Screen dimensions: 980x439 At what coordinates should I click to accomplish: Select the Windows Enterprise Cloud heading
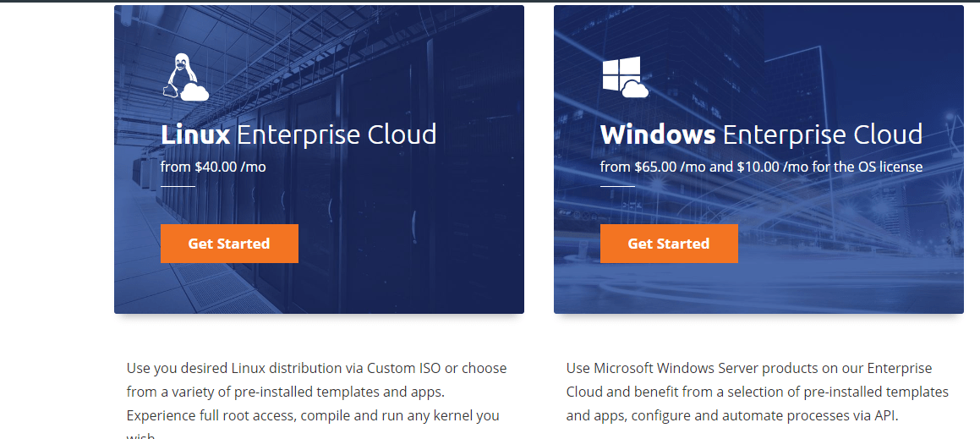point(761,134)
